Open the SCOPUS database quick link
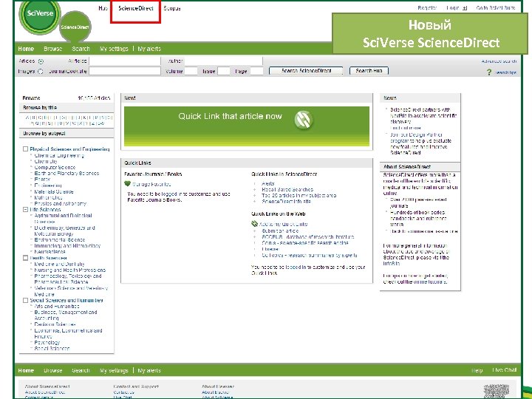Screen dimensions: 532x399 coord(308,237)
